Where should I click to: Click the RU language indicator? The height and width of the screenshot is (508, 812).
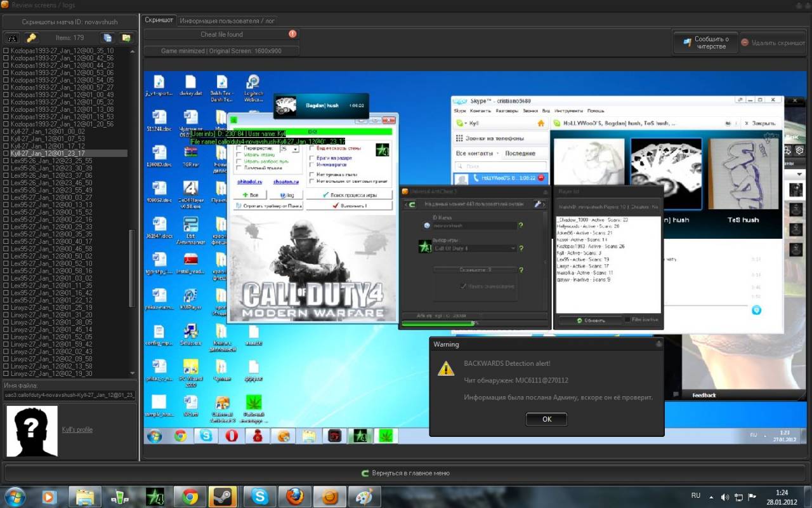[x=696, y=495]
